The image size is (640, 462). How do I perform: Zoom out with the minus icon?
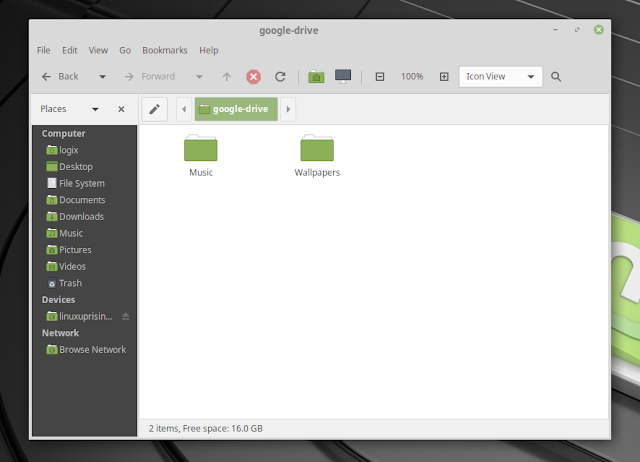point(380,77)
